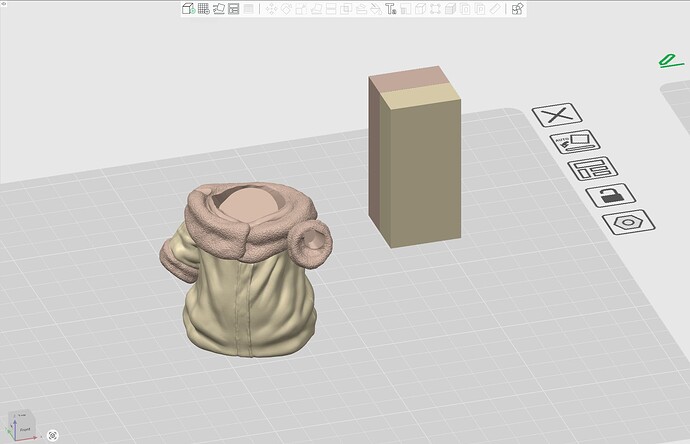Image resolution: width=690 pixels, height=444 pixels.
Task: Click the document icon marked P
Action: (x=480, y=8)
